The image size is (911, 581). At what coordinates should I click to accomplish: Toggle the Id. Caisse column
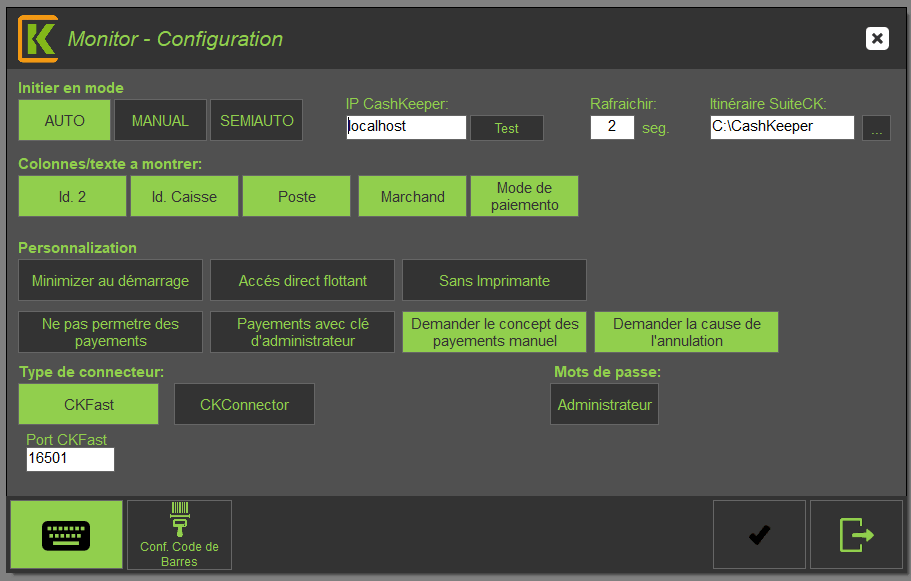(184, 196)
